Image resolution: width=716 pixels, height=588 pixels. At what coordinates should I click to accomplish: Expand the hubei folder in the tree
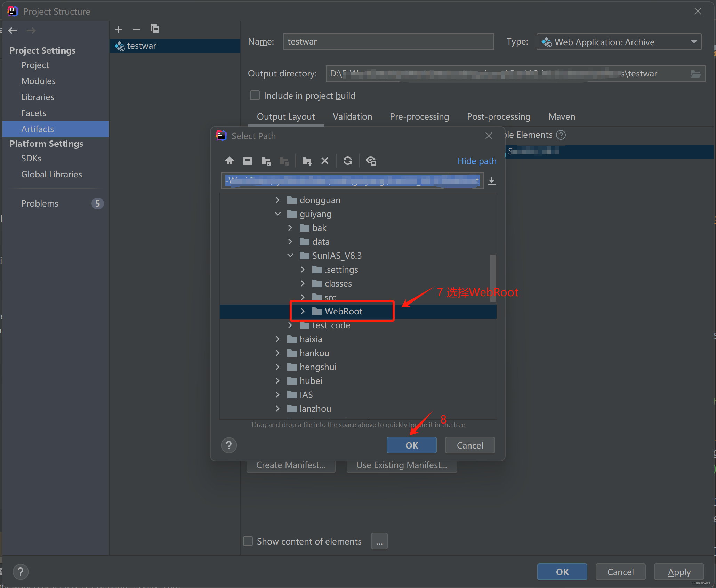click(x=277, y=380)
